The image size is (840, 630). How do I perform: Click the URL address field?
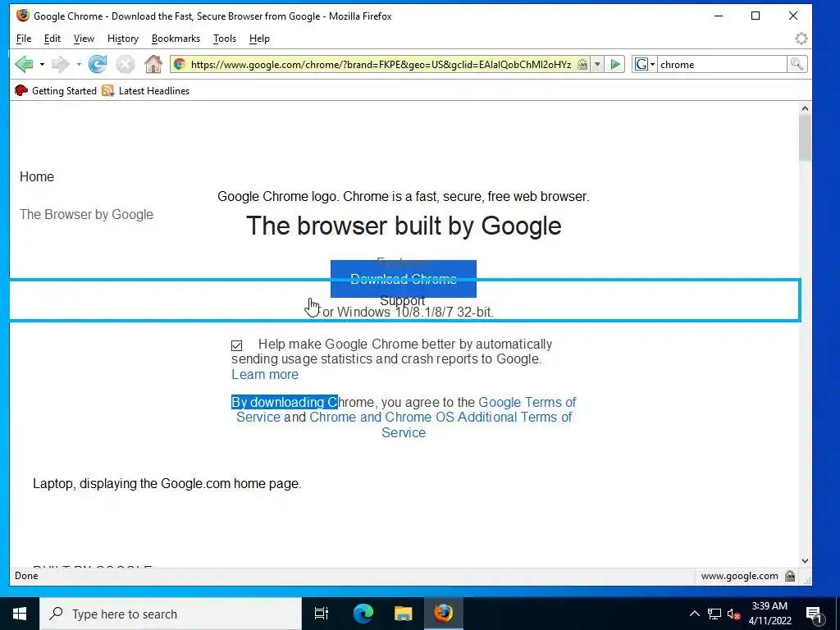(x=381, y=64)
